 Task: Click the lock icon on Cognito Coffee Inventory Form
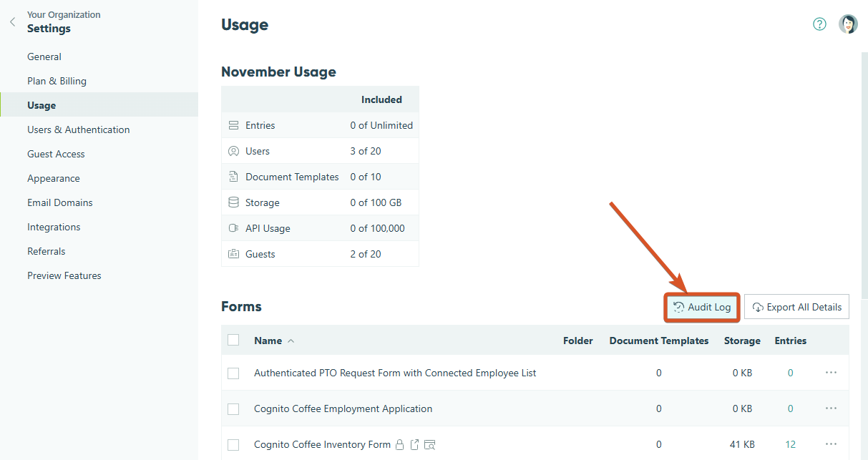point(399,444)
